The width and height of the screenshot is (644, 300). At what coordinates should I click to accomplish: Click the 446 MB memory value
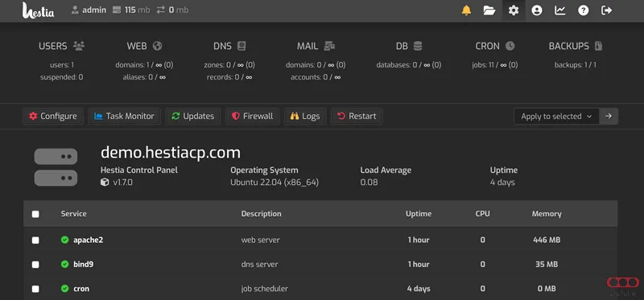click(x=547, y=240)
